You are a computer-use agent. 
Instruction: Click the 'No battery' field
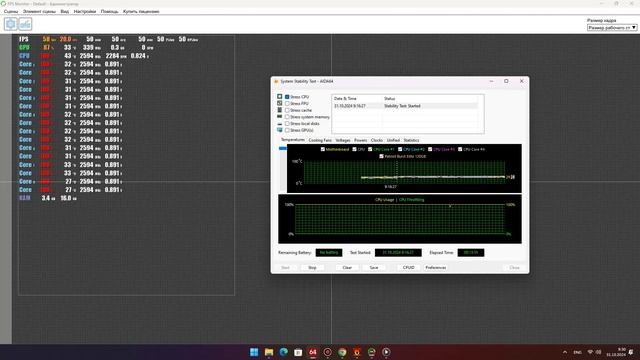329,253
